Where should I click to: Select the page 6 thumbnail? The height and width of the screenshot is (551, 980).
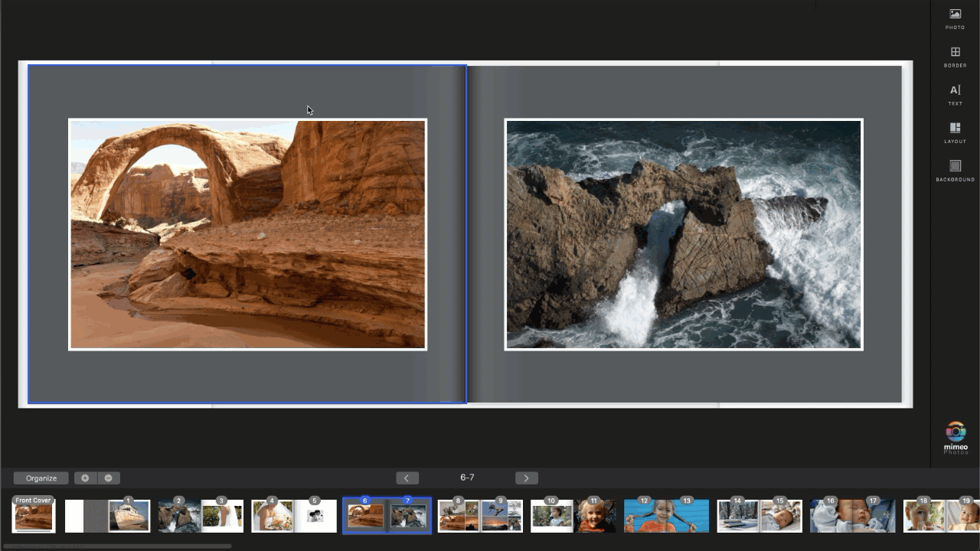point(366,516)
